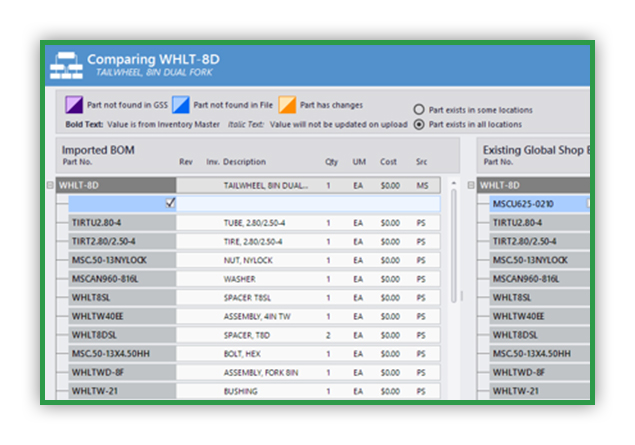Collapse WHLT-8D in Existing Global Shop tree
This screenshot has height=445, width=635.
pos(471,185)
